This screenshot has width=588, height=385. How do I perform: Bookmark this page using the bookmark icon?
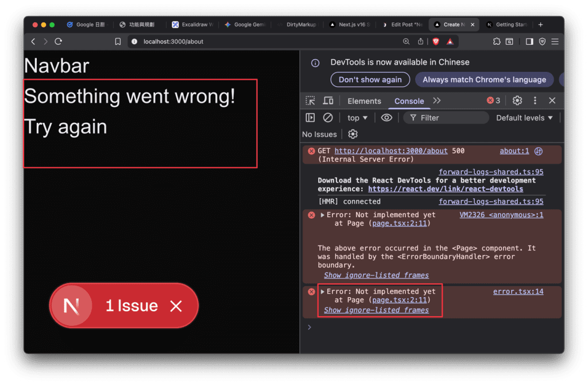click(118, 41)
